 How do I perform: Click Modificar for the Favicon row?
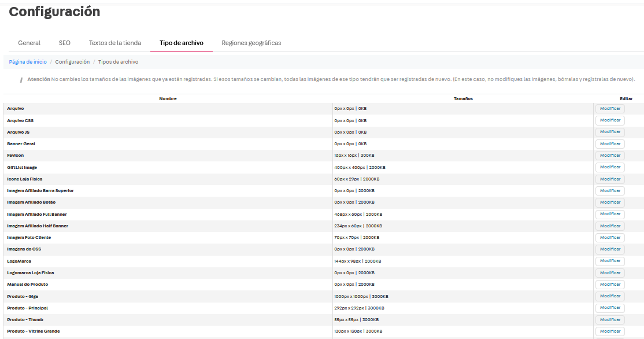click(x=610, y=156)
